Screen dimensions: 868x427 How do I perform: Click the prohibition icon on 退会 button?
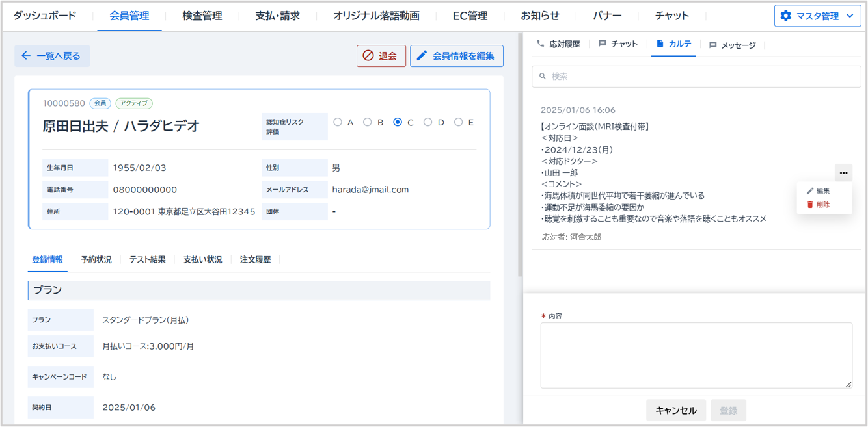368,56
